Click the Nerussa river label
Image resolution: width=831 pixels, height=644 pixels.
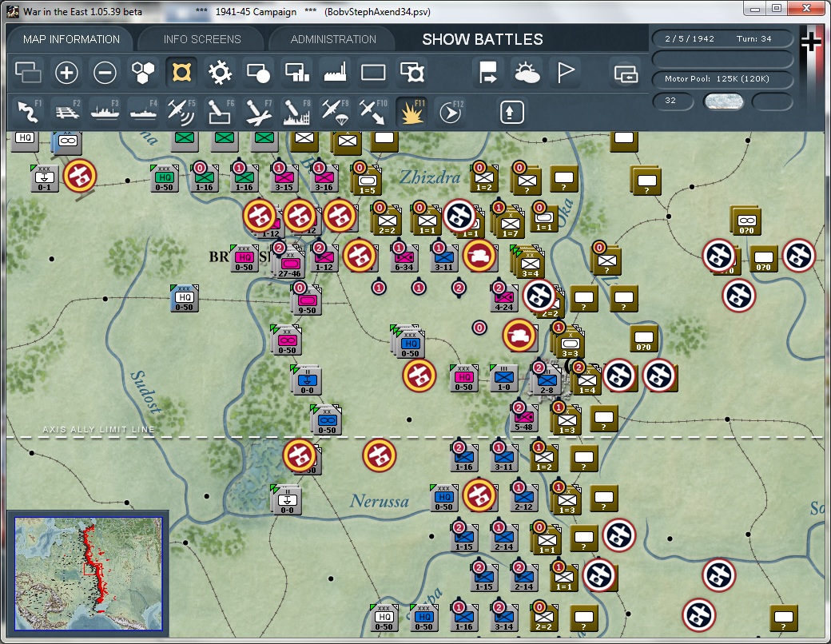380,502
